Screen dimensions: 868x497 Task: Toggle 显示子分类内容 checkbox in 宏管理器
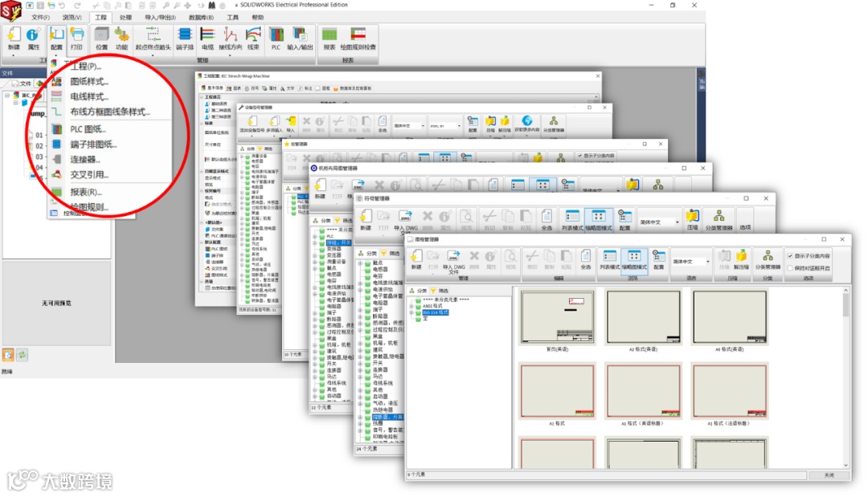[x=579, y=156]
